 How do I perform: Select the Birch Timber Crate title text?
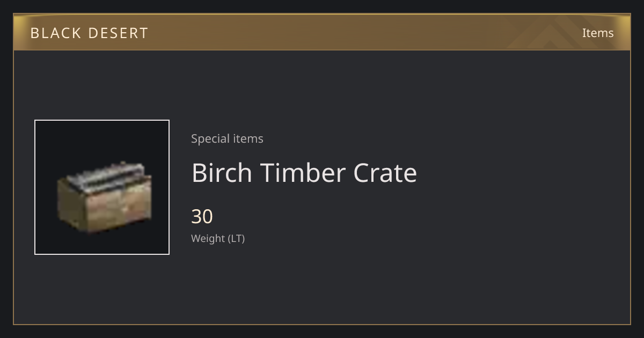click(x=304, y=173)
